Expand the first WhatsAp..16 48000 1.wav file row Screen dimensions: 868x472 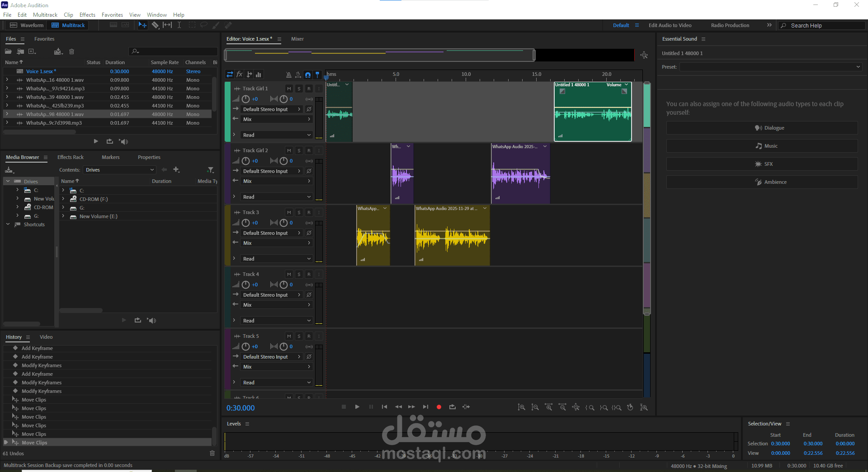[x=7, y=80]
